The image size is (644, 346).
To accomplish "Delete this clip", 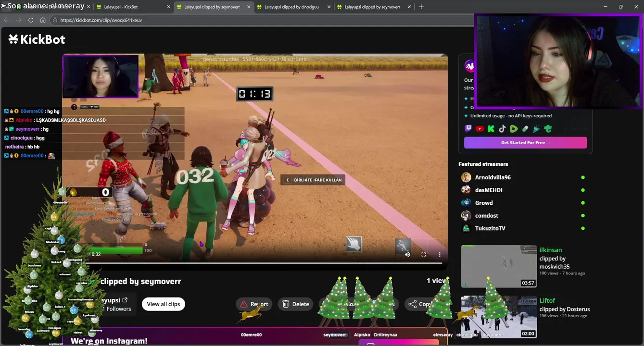I will coord(296,304).
